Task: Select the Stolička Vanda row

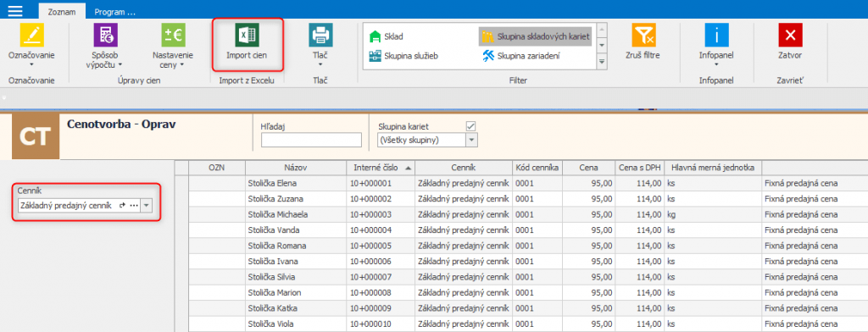Action: (x=521, y=230)
